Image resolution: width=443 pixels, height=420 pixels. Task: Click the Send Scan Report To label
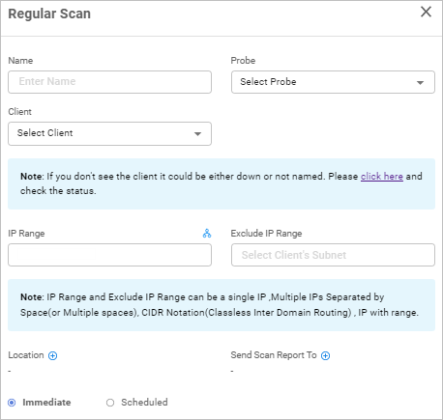pos(273,355)
